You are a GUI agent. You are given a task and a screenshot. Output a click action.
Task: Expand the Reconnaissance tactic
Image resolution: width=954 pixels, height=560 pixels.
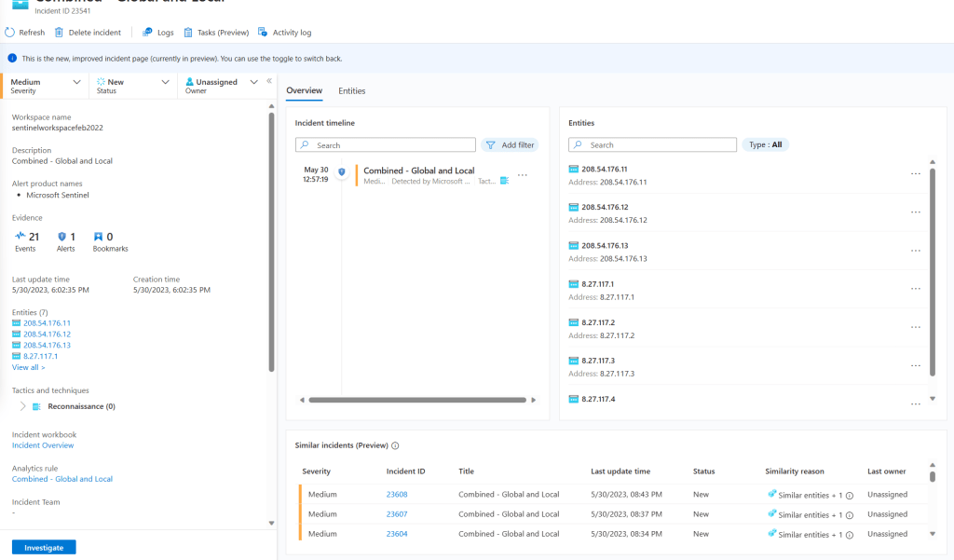pos(22,406)
